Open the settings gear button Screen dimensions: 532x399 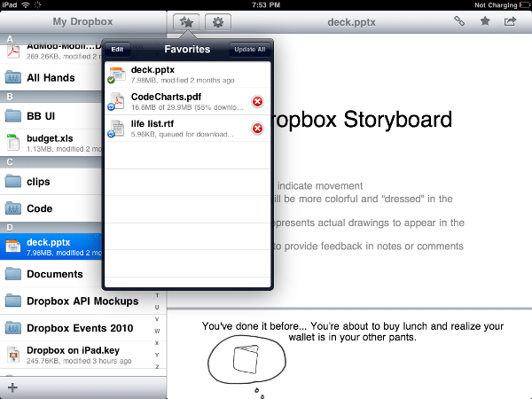(x=218, y=22)
